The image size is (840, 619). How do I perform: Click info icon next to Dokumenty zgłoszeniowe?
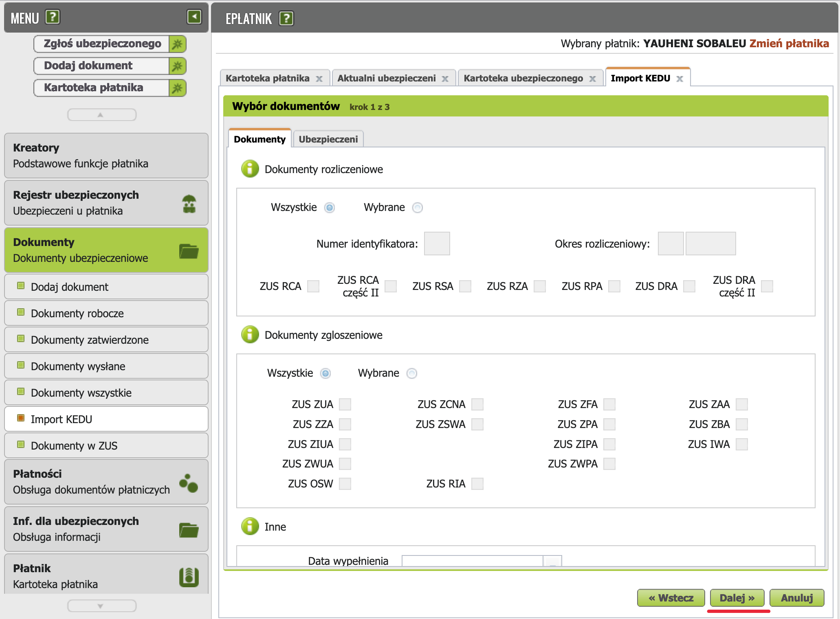point(250,335)
